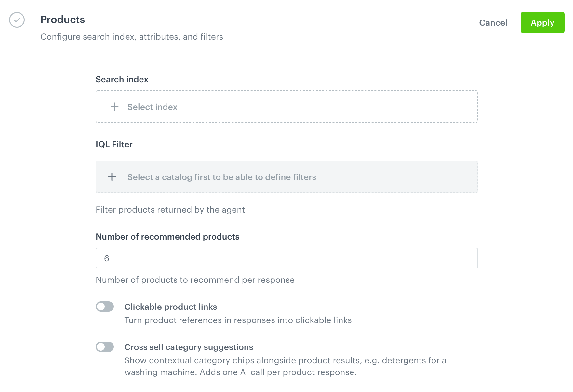This screenshot has height=392, width=573.
Task: Click the disabled IQL Filter catalog box
Action: (287, 177)
